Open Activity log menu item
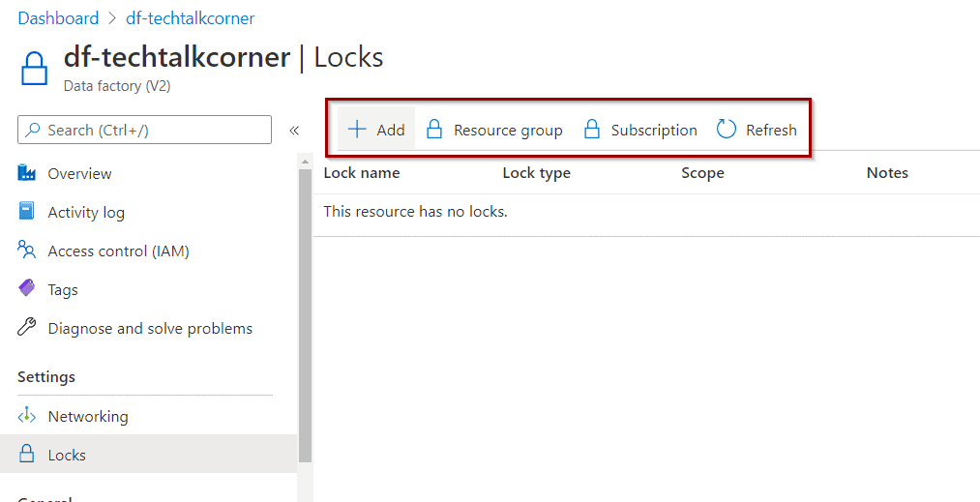 pos(86,213)
